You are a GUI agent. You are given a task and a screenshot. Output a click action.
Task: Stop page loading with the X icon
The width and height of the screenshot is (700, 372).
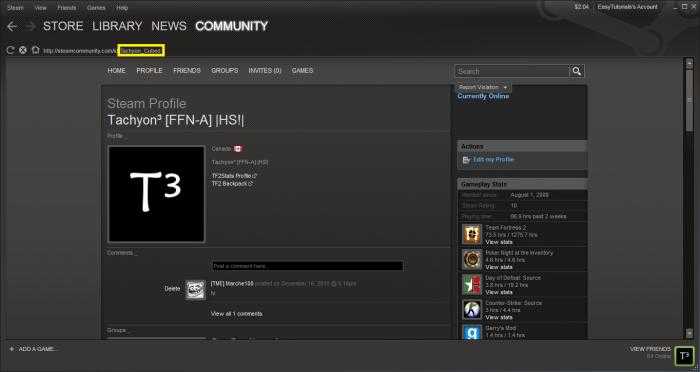click(23, 50)
